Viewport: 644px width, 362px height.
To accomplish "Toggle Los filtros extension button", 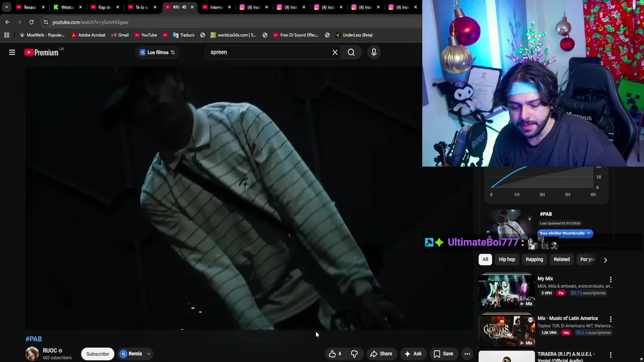I will pyautogui.click(x=157, y=52).
